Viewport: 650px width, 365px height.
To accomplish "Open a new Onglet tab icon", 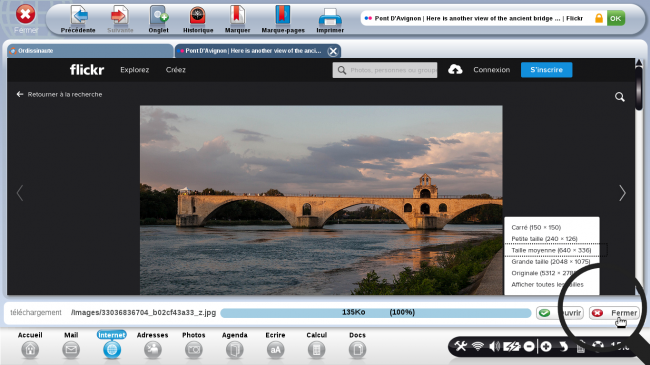I will point(159,16).
